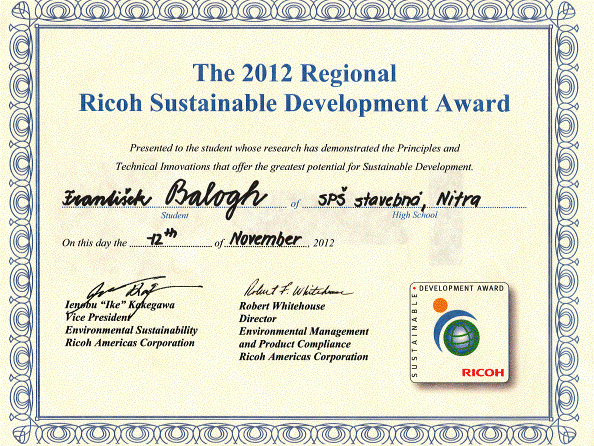Click the Sustainable Development Award badge heading
Screen dimensions: 594x446
(461, 288)
